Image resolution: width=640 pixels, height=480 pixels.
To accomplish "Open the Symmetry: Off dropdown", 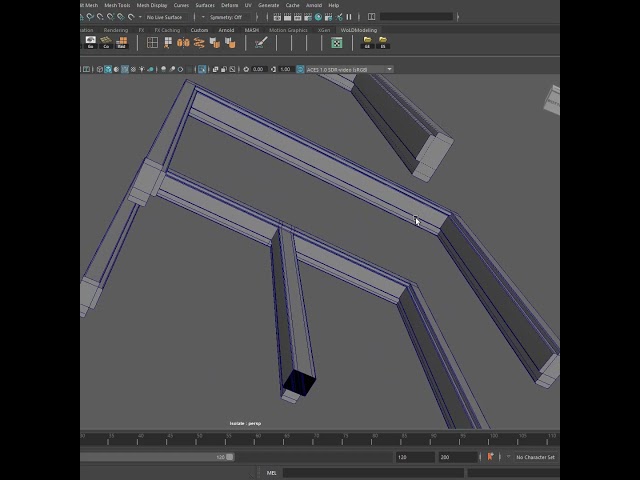I will tap(228, 17).
